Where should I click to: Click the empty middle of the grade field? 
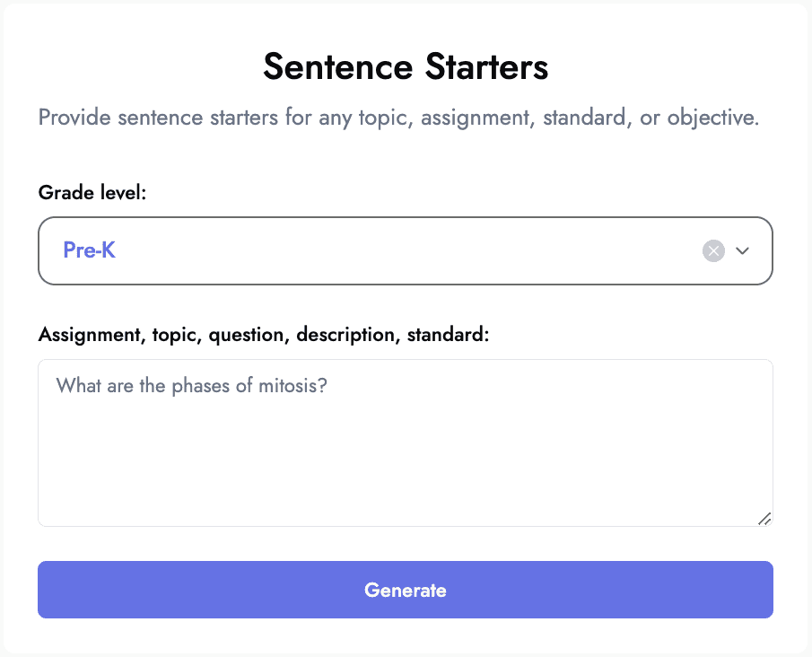406,250
